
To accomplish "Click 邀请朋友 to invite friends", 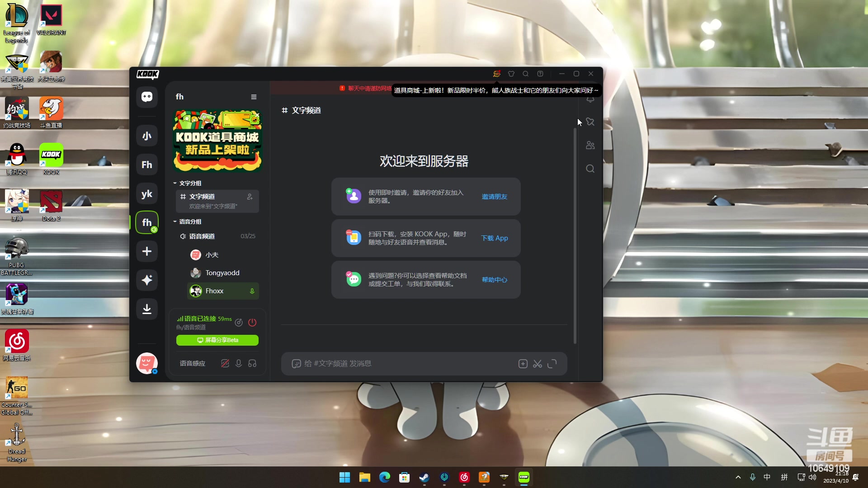I will 494,197.
